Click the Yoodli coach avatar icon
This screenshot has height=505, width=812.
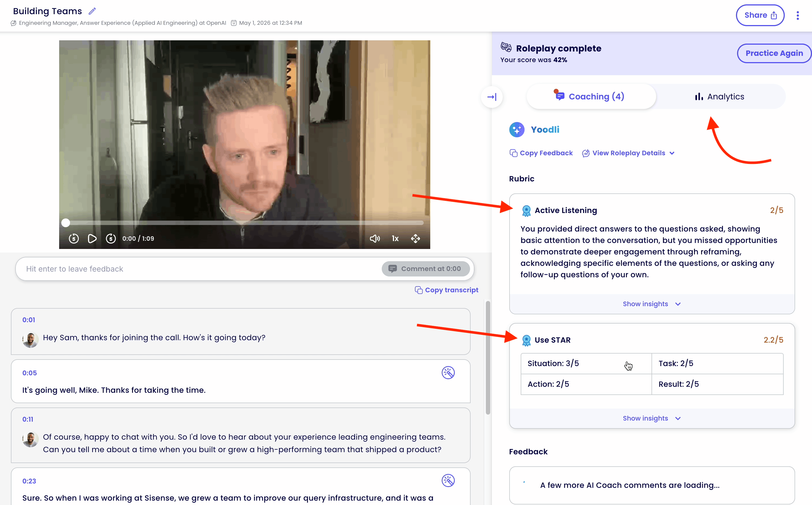click(517, 130)
